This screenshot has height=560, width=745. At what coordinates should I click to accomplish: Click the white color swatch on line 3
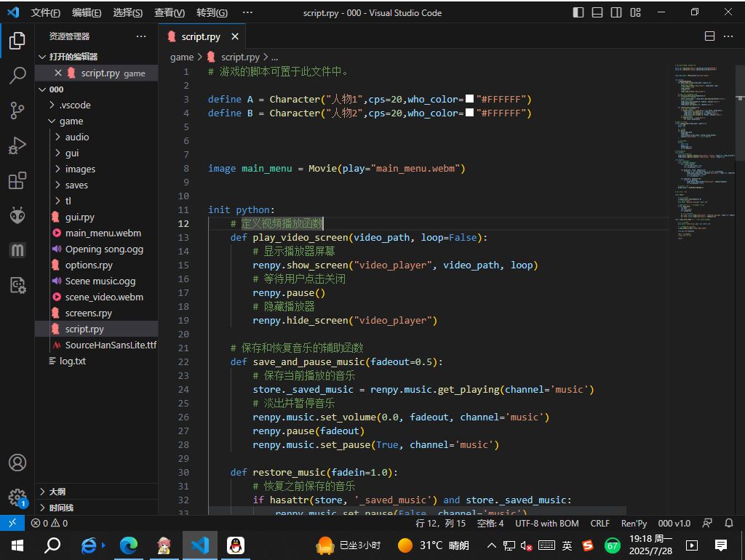pyautogui.click(x=469, y=98)
